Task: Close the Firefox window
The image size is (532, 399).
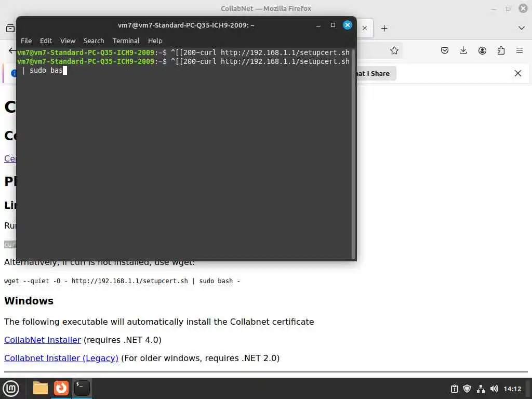Action: point(523,8)
